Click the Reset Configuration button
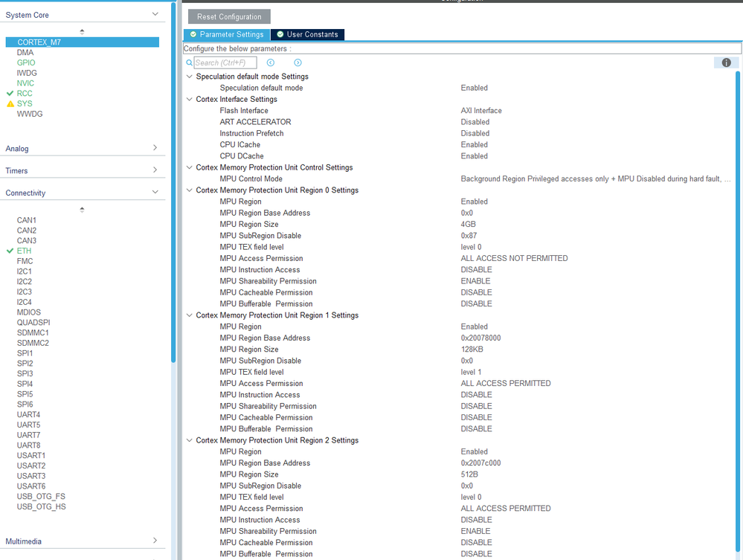Image resolution: width=743 pixels, height=560 pixels. click(228, 16)
